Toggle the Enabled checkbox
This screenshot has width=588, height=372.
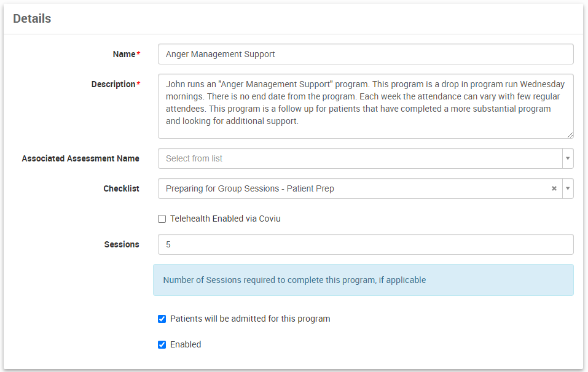point(162,344)
